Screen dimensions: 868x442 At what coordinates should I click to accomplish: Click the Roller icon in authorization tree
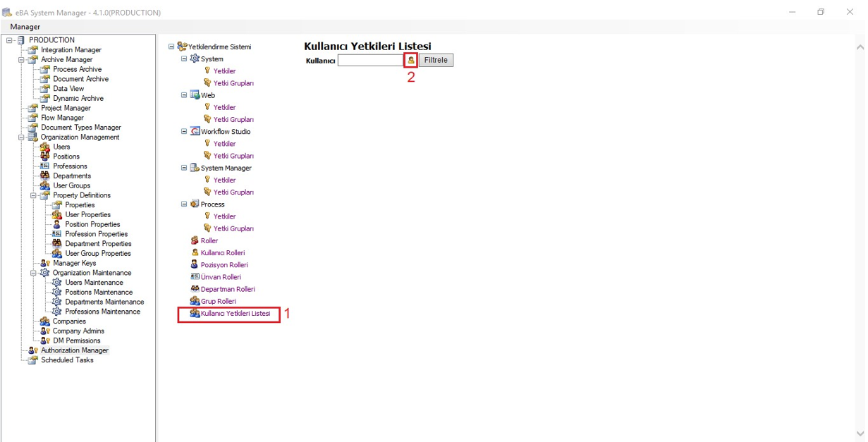coord(195,241)
